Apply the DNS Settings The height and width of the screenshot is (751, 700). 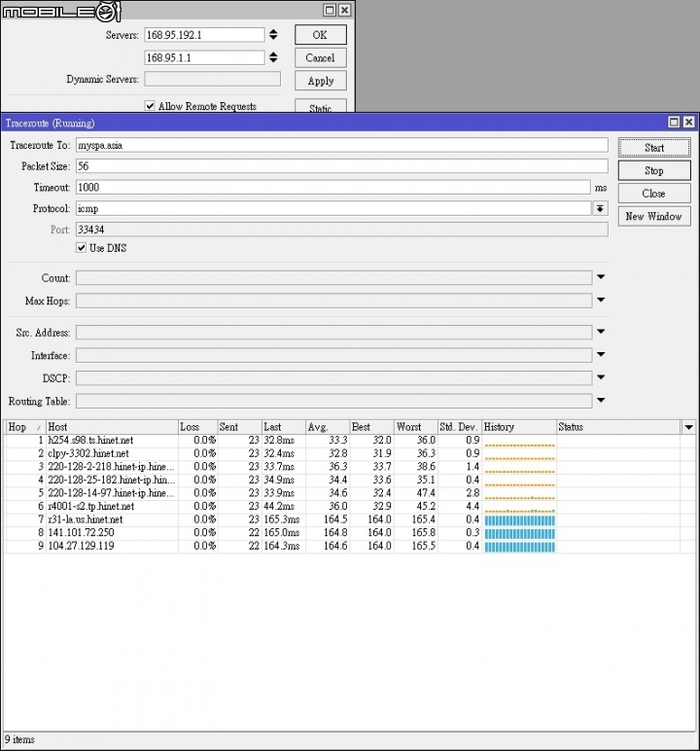tap(320, 81)
